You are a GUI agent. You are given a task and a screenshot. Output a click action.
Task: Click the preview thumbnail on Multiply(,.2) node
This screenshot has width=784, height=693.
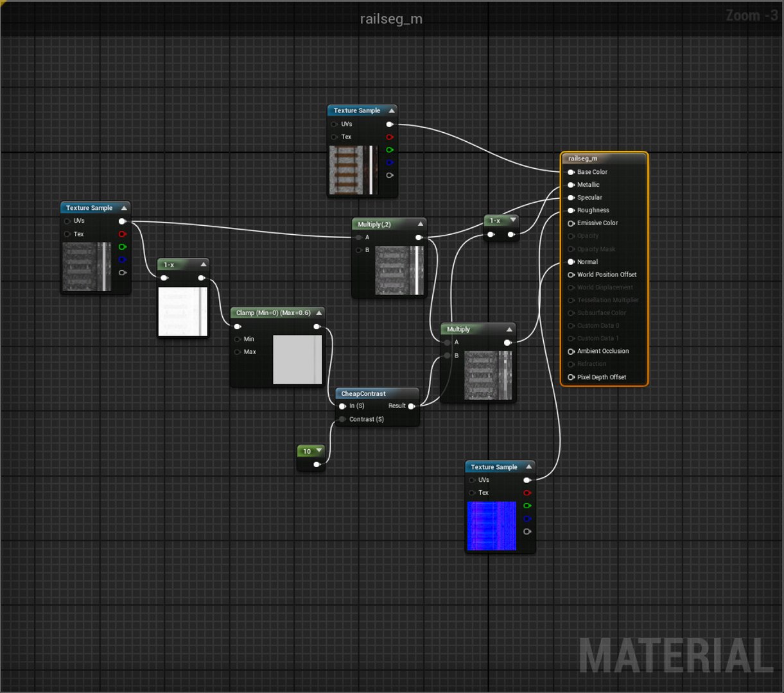[x=399, y=271]
